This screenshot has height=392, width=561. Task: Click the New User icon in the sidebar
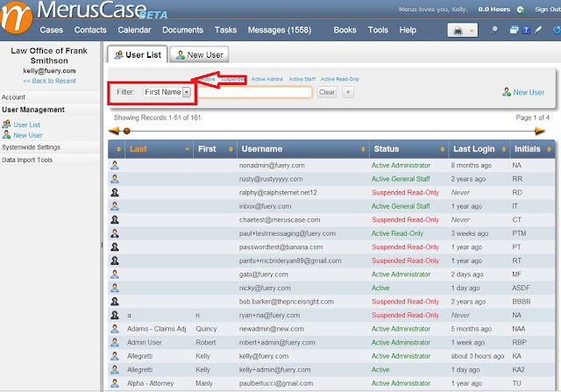pyautogui.click(x=6, y=135)
